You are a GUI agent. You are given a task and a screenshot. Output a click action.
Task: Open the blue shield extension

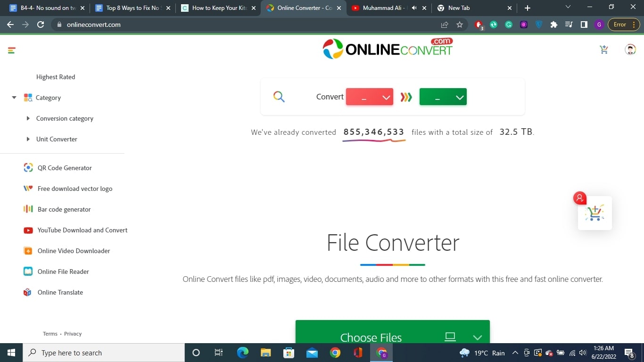point(539,25)
